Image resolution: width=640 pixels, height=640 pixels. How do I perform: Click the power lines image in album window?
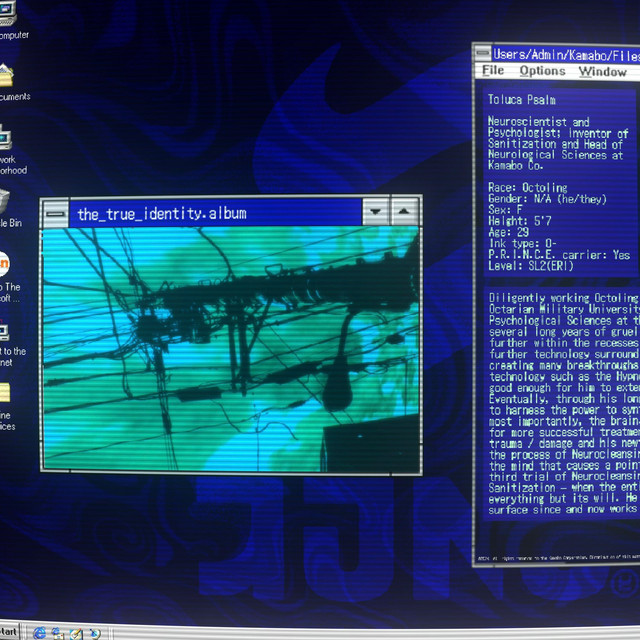pyautogui.click(x=231, y=349)
